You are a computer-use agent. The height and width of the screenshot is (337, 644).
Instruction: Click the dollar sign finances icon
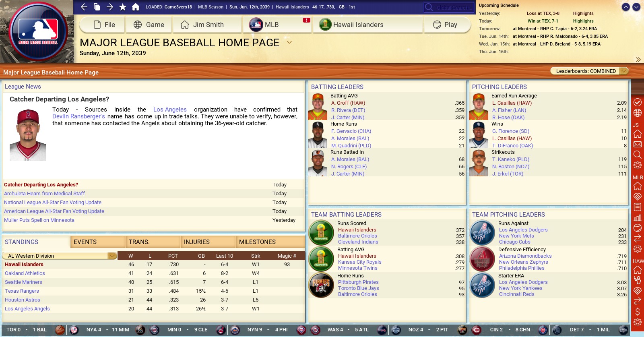pyautogui.click(x=638, y=312)
